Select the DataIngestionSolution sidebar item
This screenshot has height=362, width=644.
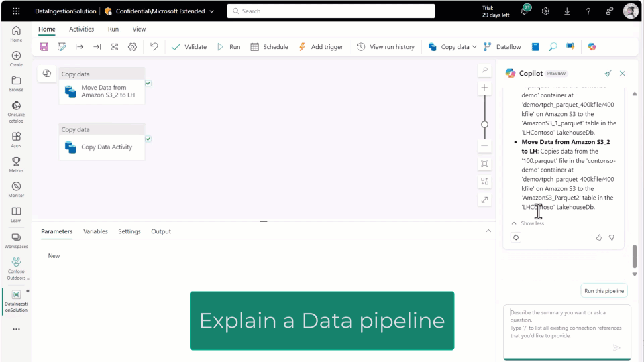pyautogui.click(x=16, y=301)
